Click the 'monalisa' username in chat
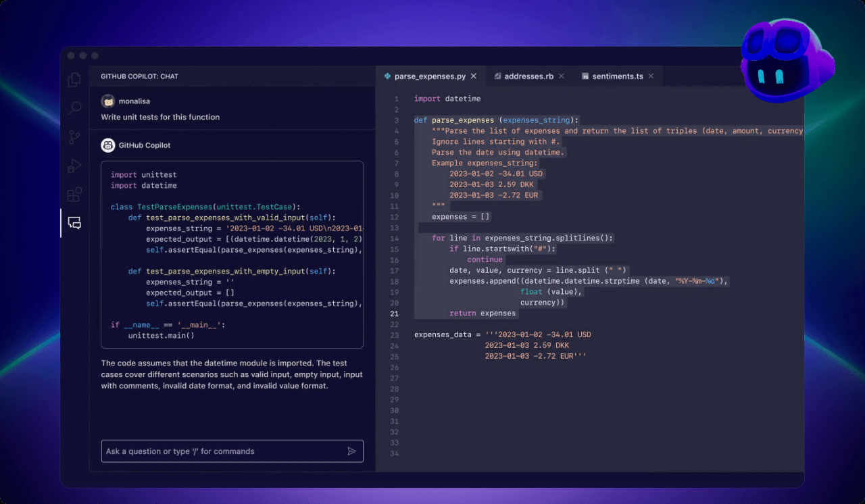Viewport: 865px width, 504px height. [134, 101]
